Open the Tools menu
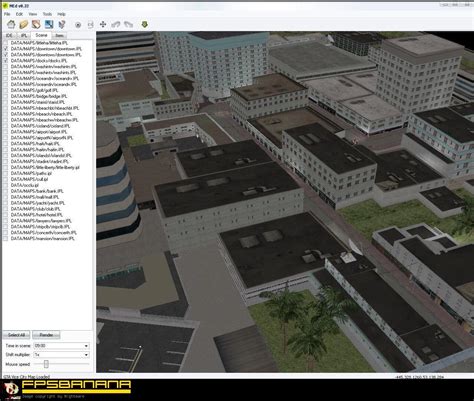The image size is (474, 401). (x=47, y=14)
